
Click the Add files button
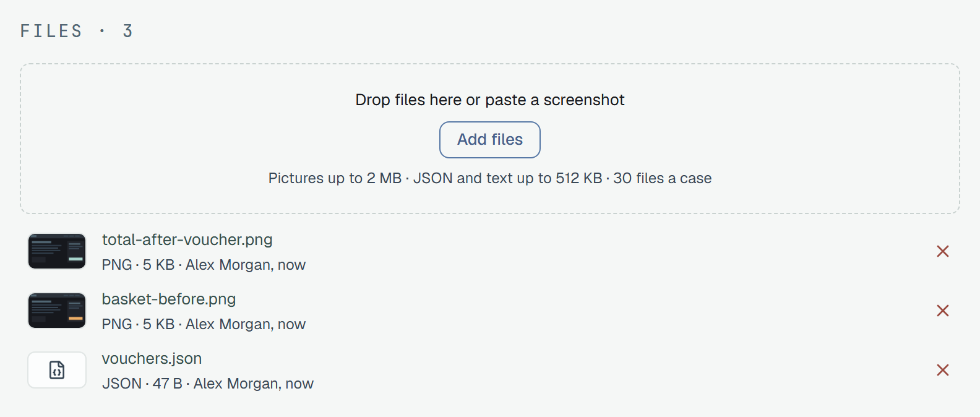coord(490,140)
